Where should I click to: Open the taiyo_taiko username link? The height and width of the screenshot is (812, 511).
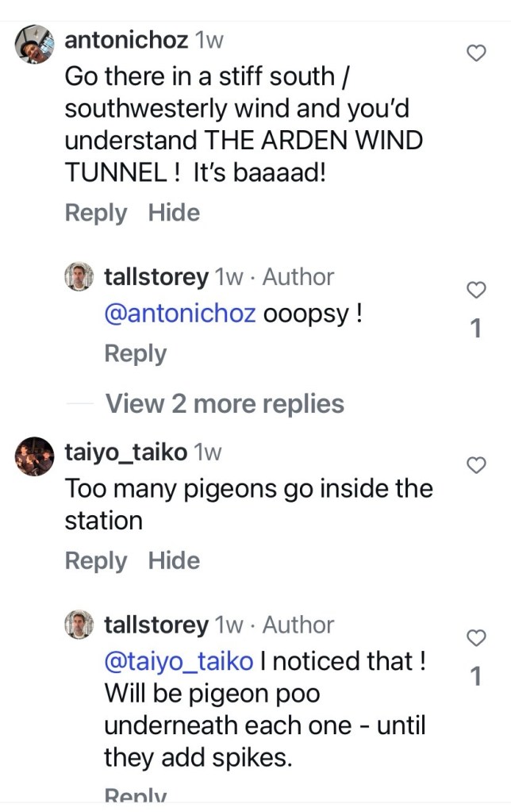tap(125, 452)
